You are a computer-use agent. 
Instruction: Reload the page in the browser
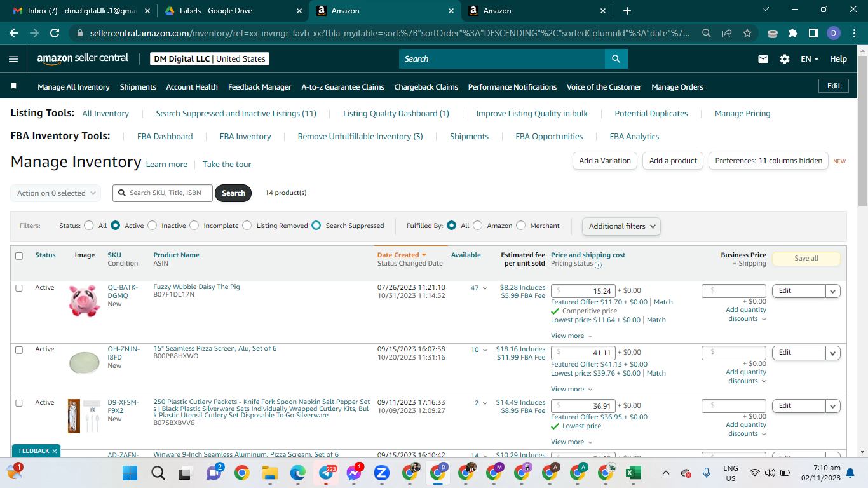55,33
